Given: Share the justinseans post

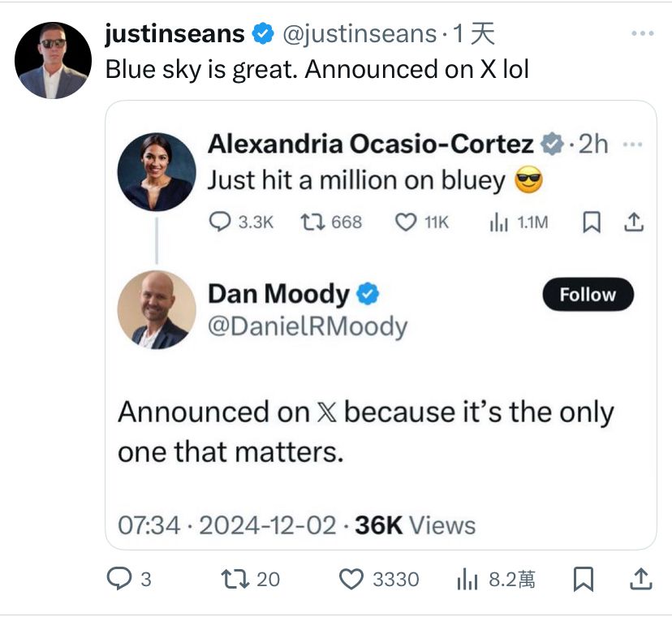Looking at the screenshot, I should pos(640,578).
